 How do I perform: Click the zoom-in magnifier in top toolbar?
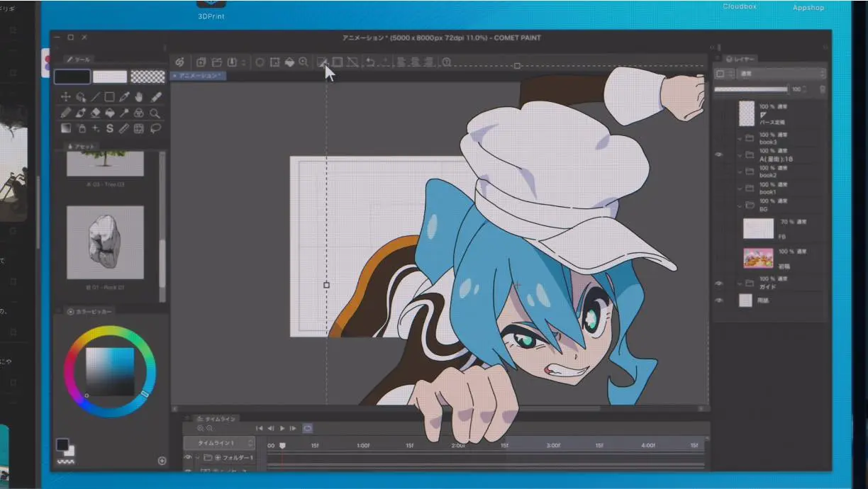(x=304, y=62)
